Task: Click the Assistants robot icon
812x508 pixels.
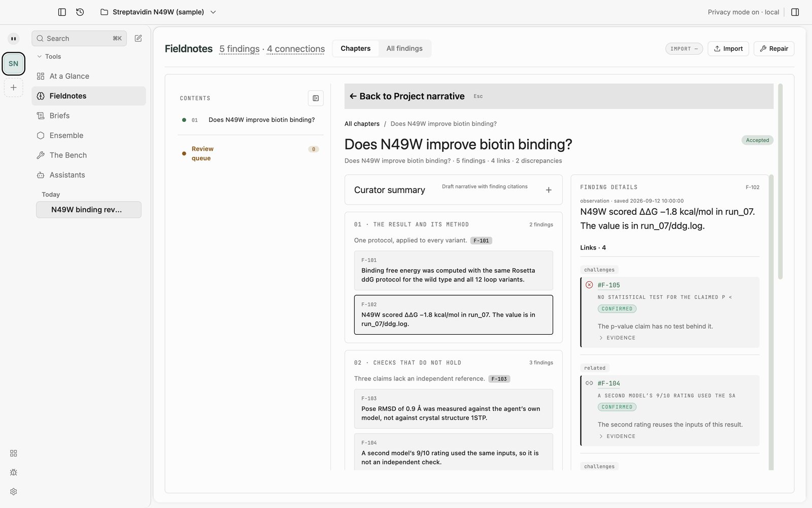Action: (x=41, y=175)
